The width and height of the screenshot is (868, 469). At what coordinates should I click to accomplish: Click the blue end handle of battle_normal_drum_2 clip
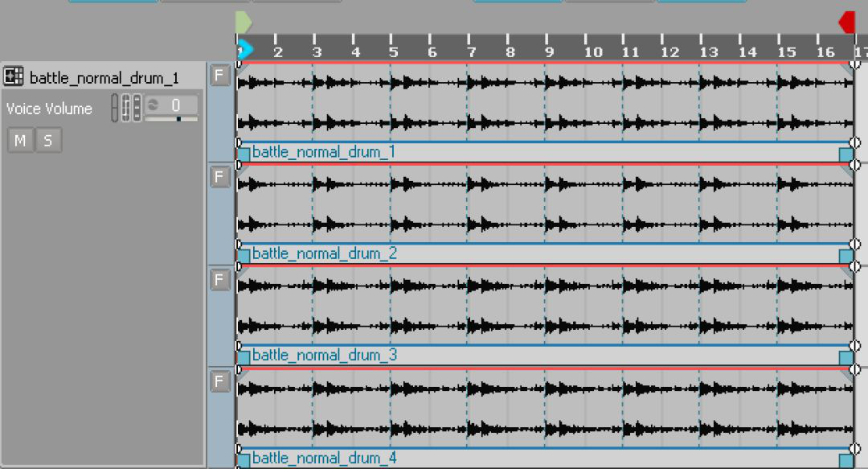click(845, 256)
